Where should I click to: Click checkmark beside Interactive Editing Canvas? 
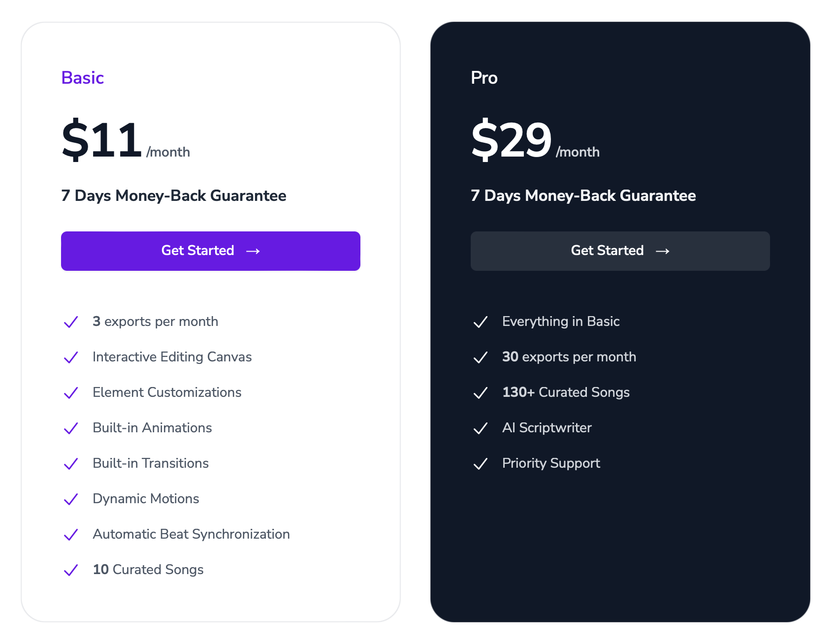[71, 357]
